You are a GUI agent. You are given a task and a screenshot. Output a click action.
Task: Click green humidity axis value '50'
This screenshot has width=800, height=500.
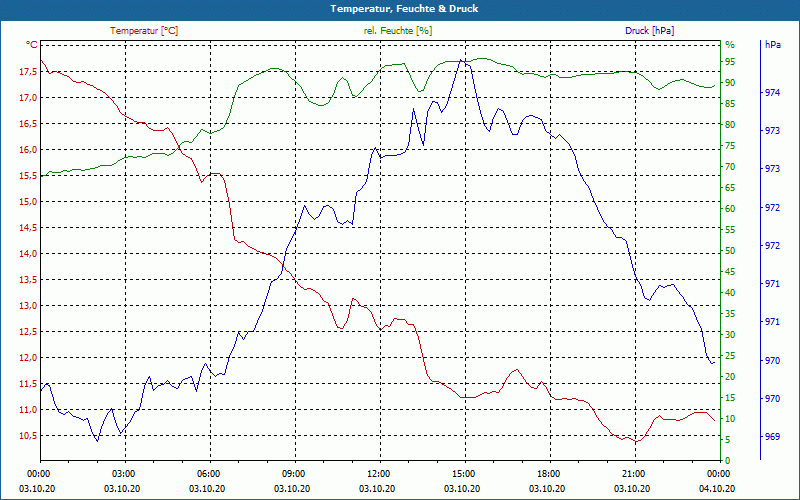(730, 251)
